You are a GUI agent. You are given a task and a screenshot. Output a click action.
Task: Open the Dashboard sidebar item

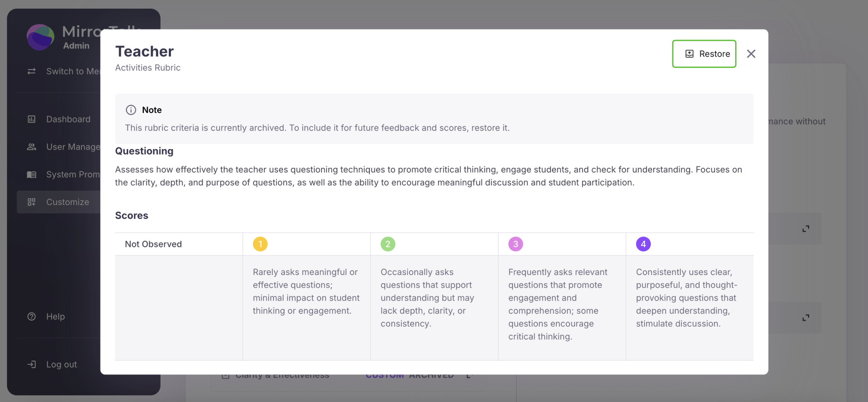[x=68, y=119]
